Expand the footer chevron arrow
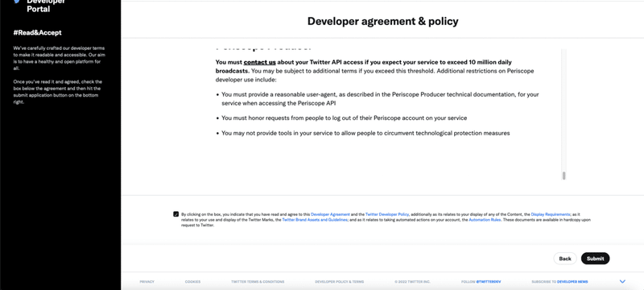This screenshot has width=644, height=290. pyautogui.click(x=622, y=281)
